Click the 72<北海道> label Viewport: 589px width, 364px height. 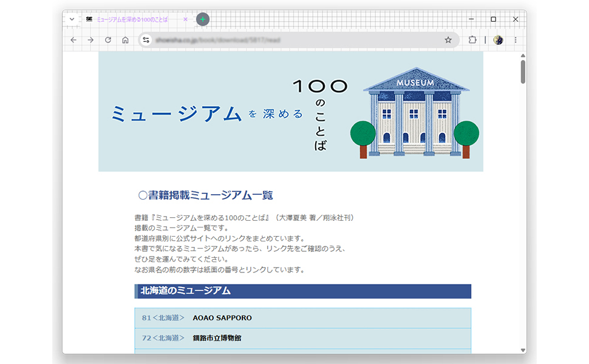click(163, 338)
